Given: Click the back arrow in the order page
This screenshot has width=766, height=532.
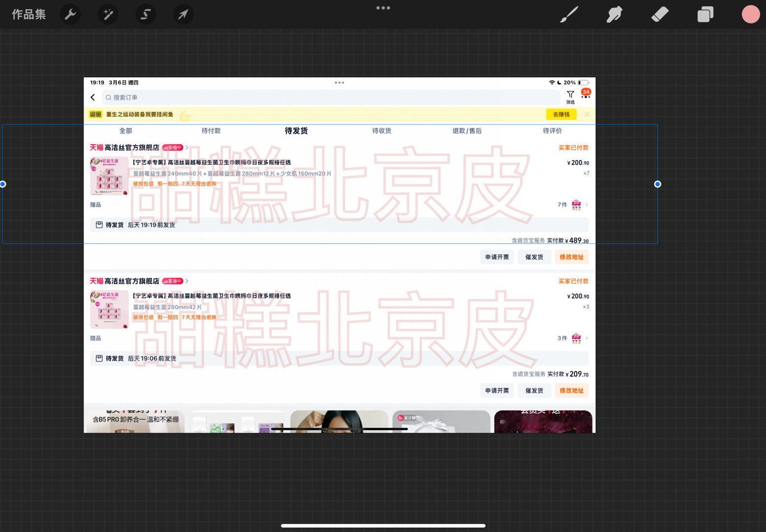Looking at the screenshot, I should click(x=93, y=98).
